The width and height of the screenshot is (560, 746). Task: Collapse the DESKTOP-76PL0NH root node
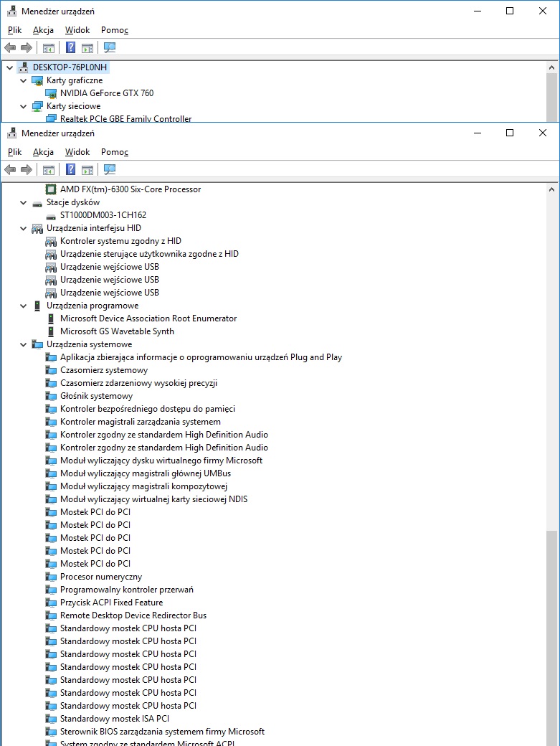tap(9, 67)
